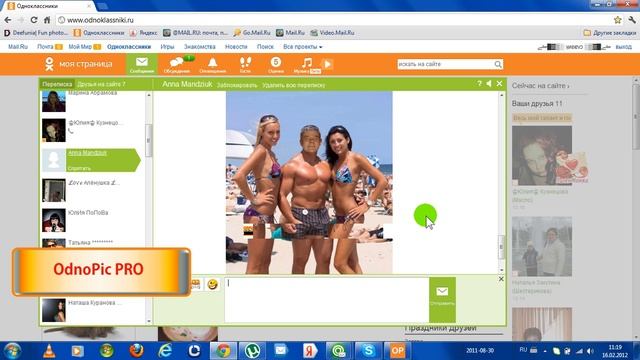Screen dimensions: 640x360
Task: Close the message compose area
Action: tap(501, 279)
